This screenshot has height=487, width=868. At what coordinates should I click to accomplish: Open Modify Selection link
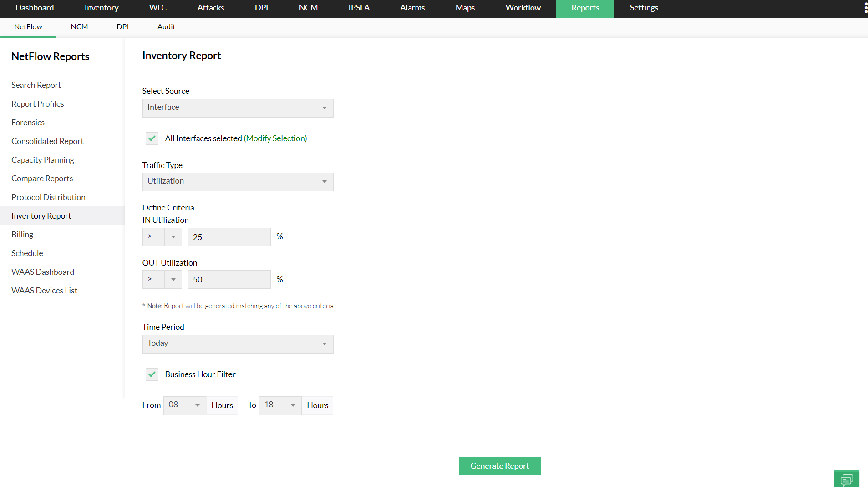[275, 138]
